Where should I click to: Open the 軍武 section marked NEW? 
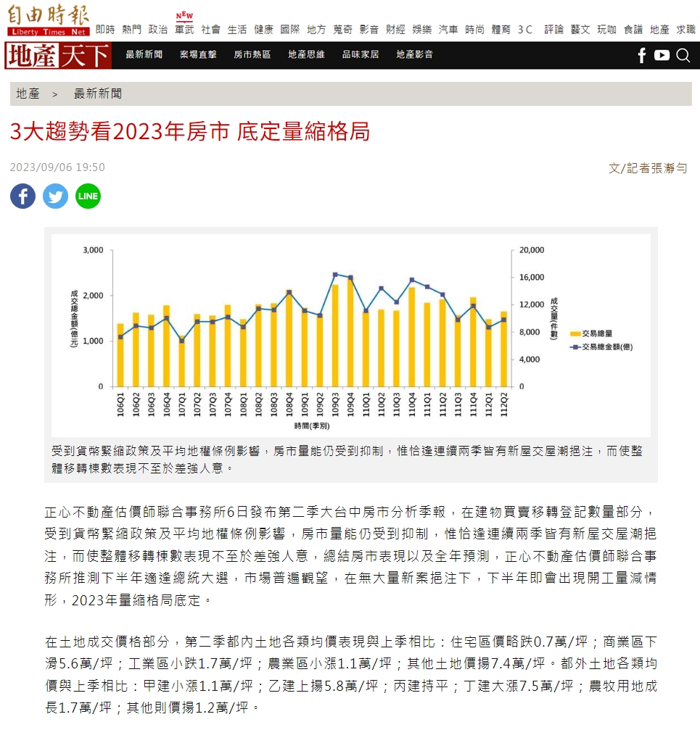[x=184, y=29]
